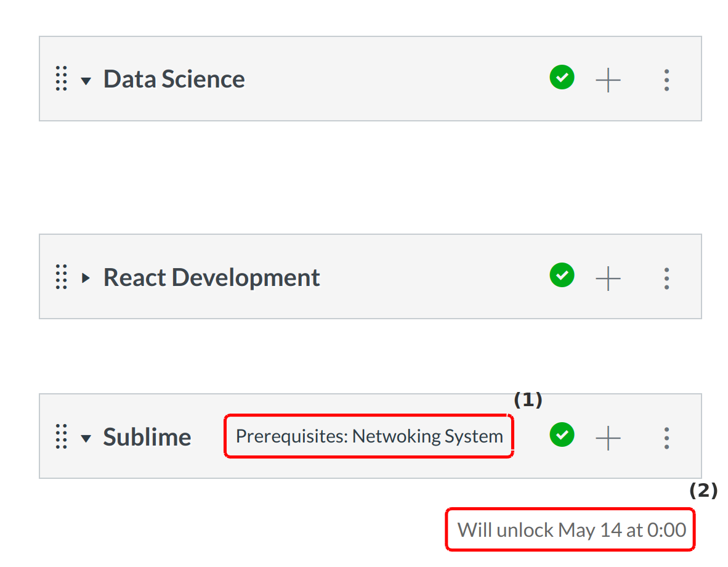This screenshot has width=728, height=567.
Task: Open options menu for Sublime module
Action: click(666, 437)
